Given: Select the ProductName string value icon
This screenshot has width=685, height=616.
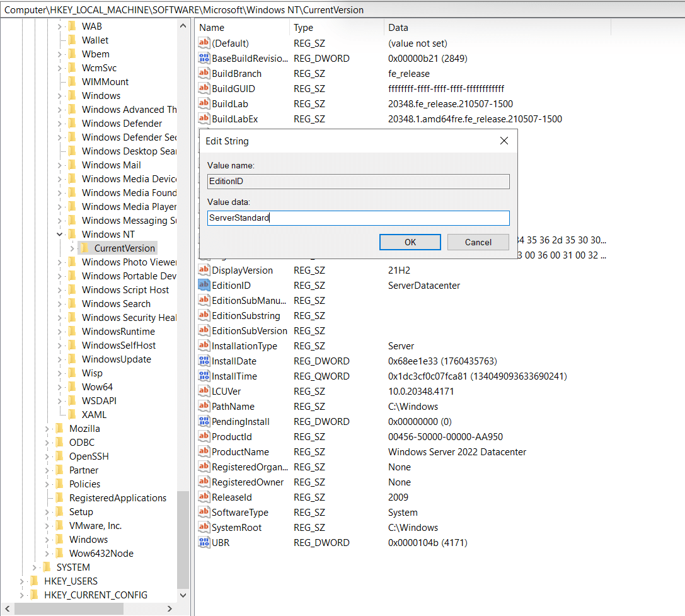Looking at the screenshot, I should coord(204,452).
